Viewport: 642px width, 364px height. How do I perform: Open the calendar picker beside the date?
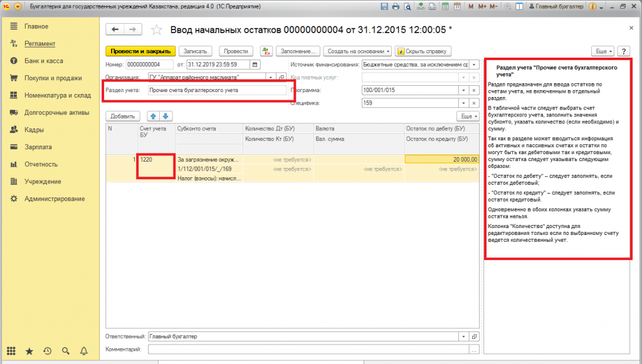pos(255,65)
